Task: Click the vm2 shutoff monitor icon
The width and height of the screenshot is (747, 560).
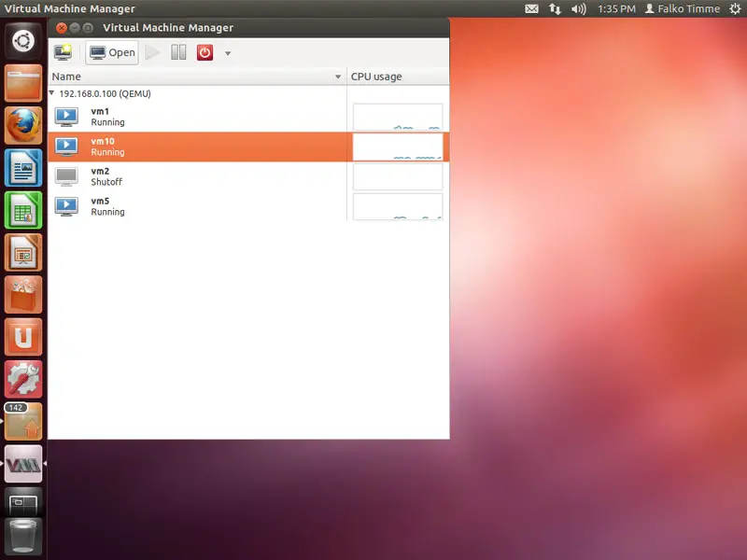Action: [x=66, y=176]
